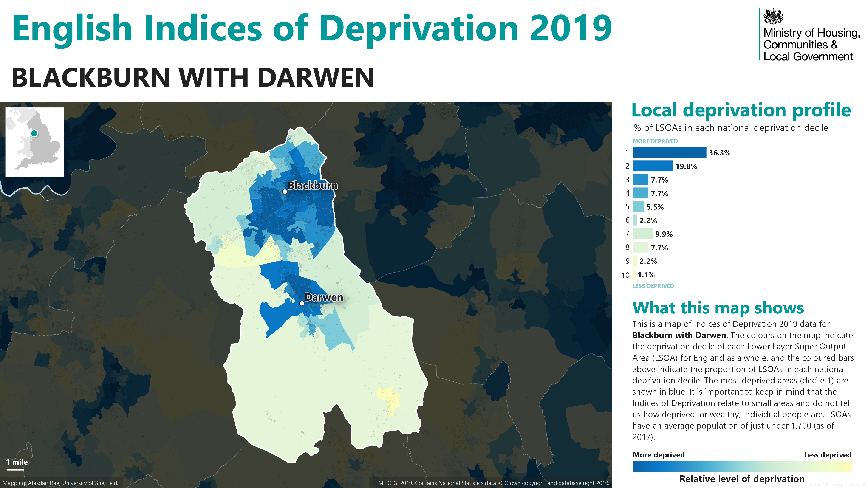The width and height of the screenshot is (868, 488).
Task: Click the decile number 10 label
Action: 625,275
